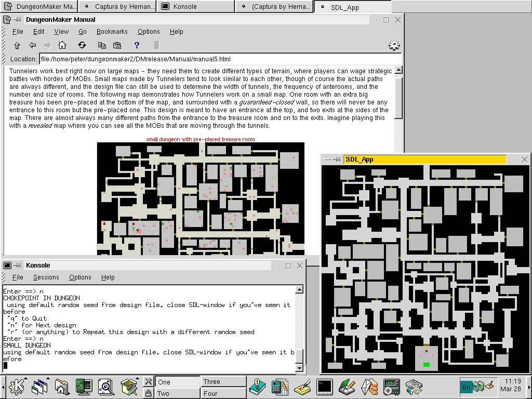Click the Back arrow in browser toolbar
This screenshot has height=399, width=532.
pos(32,45)
